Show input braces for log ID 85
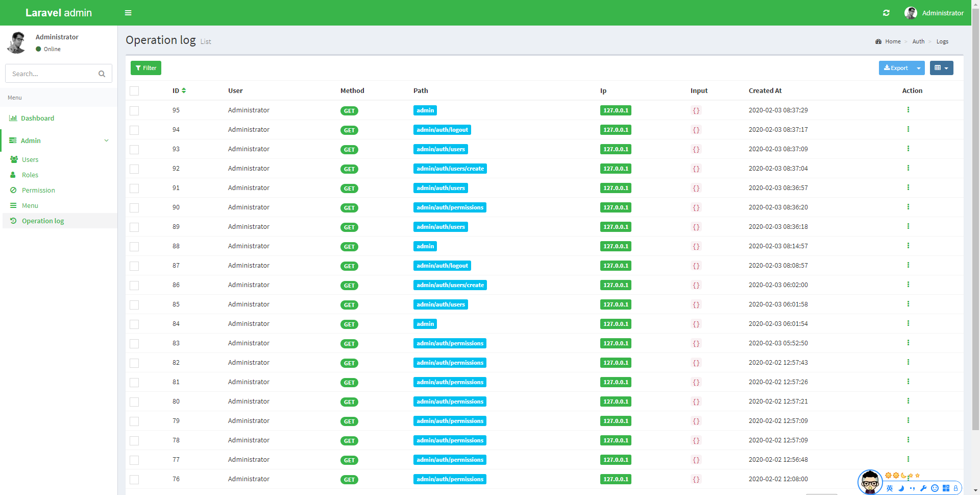 click(x=696, y=304)
